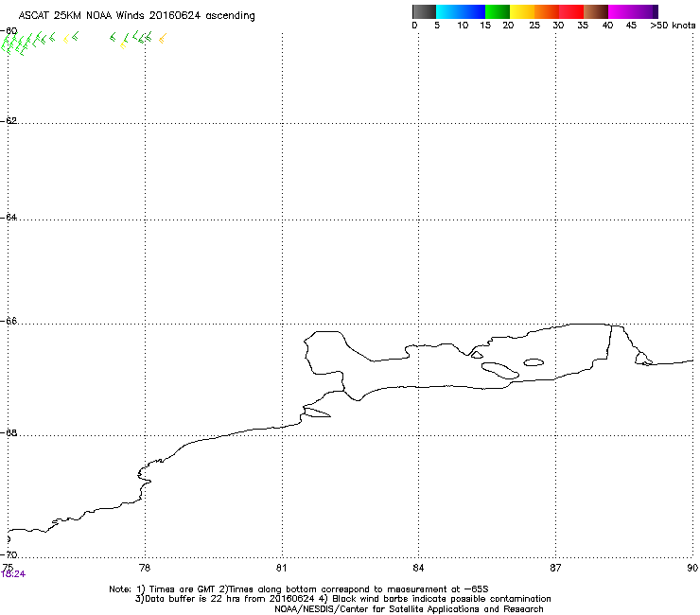Click the '35' color bar label
Viewport: 700px width, 615px height.
(x=583, y=26)
